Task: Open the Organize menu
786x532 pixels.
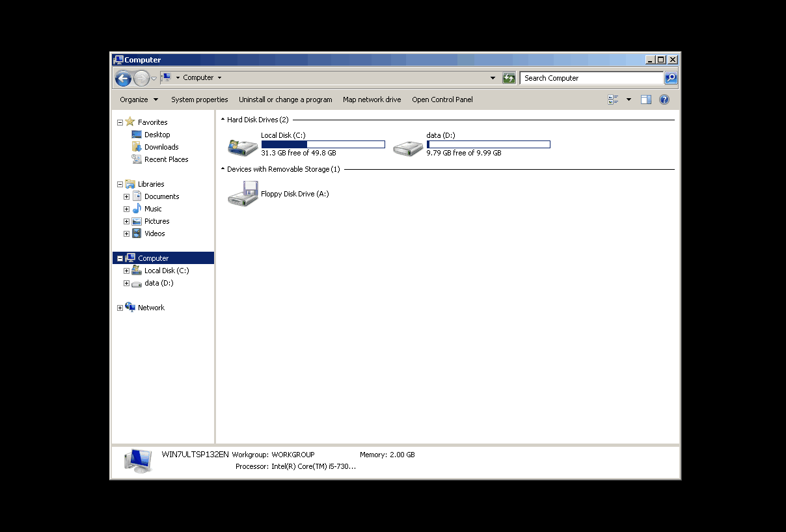Action: tap(139, 100)
